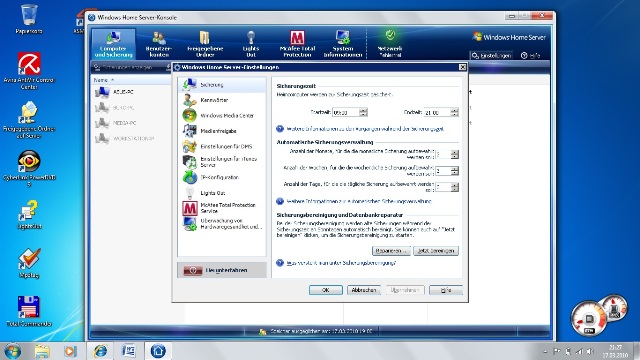This screenshot has width=640, height=360.
Task: Click the taskbar clock
Action: 616,351
